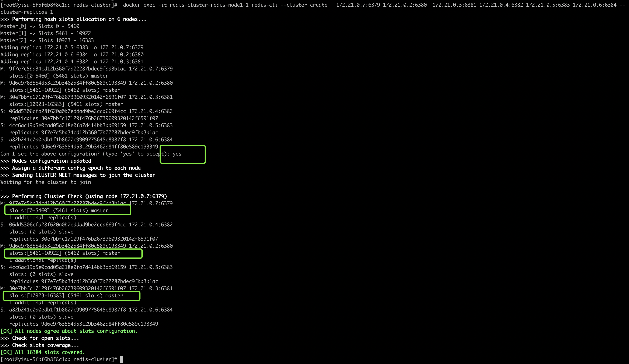This screenshot has width=629, height=364.
Task: Click highlighted 'slots:[0-5460] (5461 slots) master' line
Action: point(59,211)
